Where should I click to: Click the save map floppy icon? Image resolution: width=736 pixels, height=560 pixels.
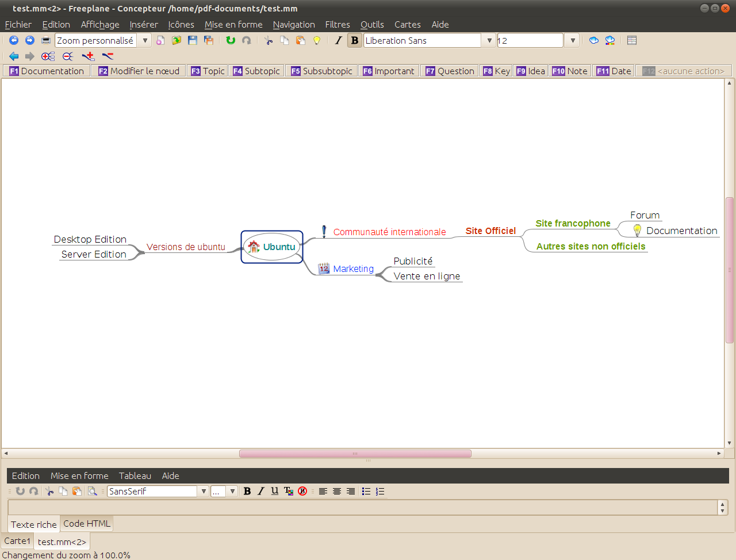(193, 40)
